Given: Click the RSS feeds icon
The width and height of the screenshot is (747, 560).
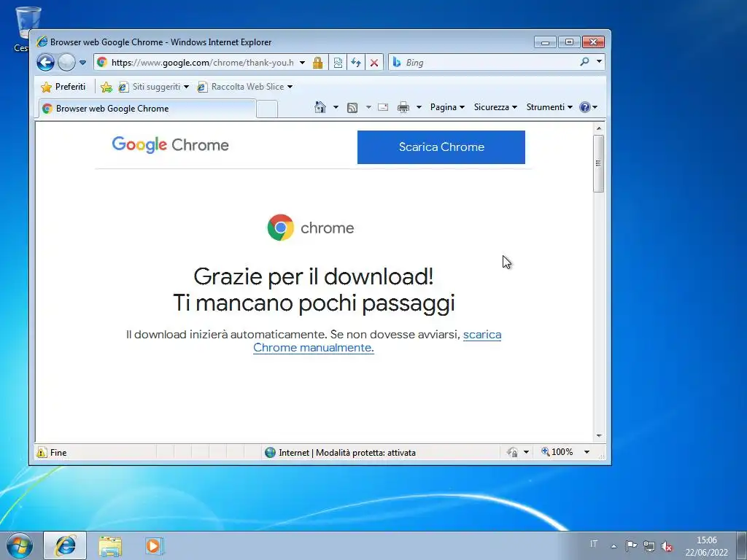Looking at the screenshot, I should coord(352,108).
